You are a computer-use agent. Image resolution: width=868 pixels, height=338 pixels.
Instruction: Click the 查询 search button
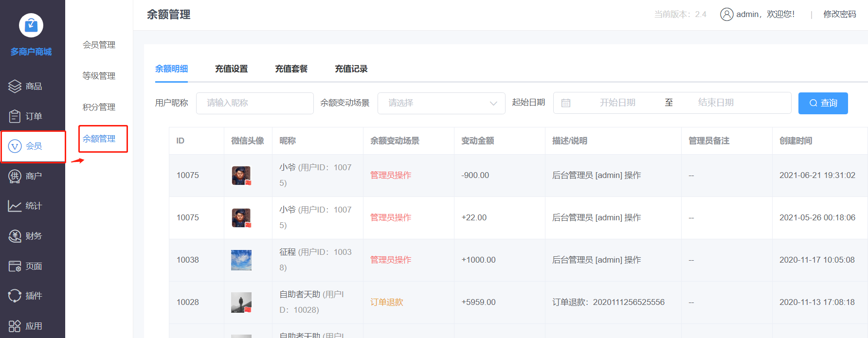[823, 103]
